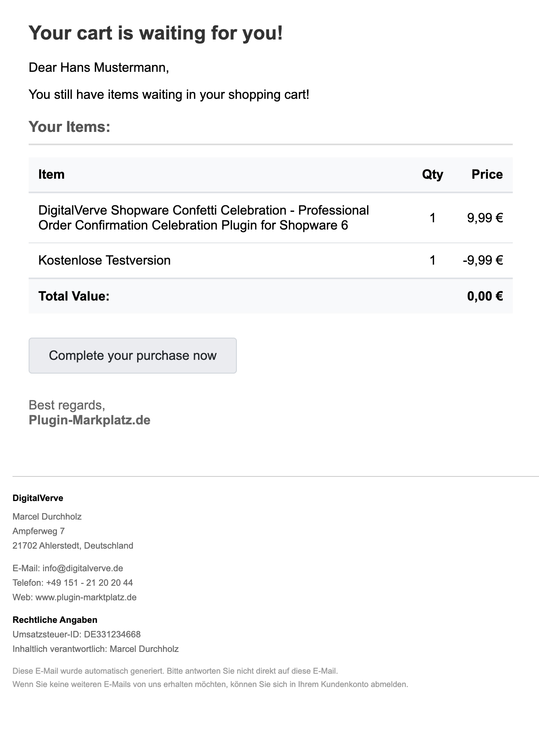Image resolution: width=539 pixels, height=756 pixels.
Task: Select the DigitalVerve Confetti Celebration product name
Action: coord(203,218)
